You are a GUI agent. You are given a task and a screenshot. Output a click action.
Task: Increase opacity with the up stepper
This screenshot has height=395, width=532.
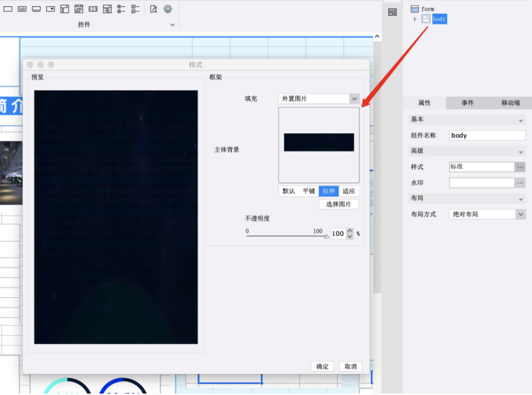pyautogui.click(x=350, y=230)
